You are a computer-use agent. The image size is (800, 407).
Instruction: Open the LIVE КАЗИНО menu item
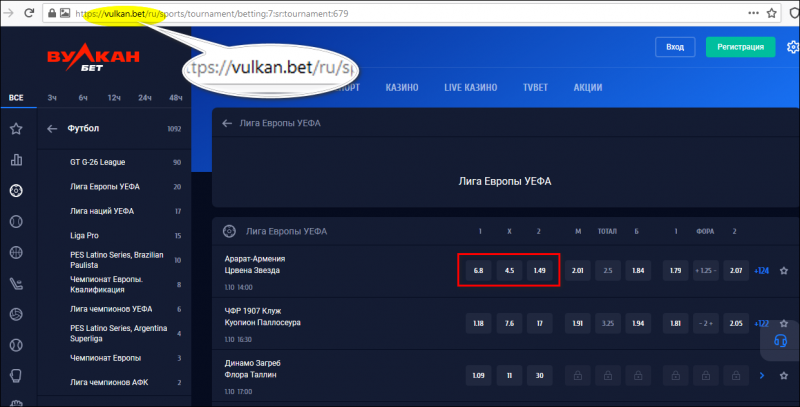click(470, 88)
